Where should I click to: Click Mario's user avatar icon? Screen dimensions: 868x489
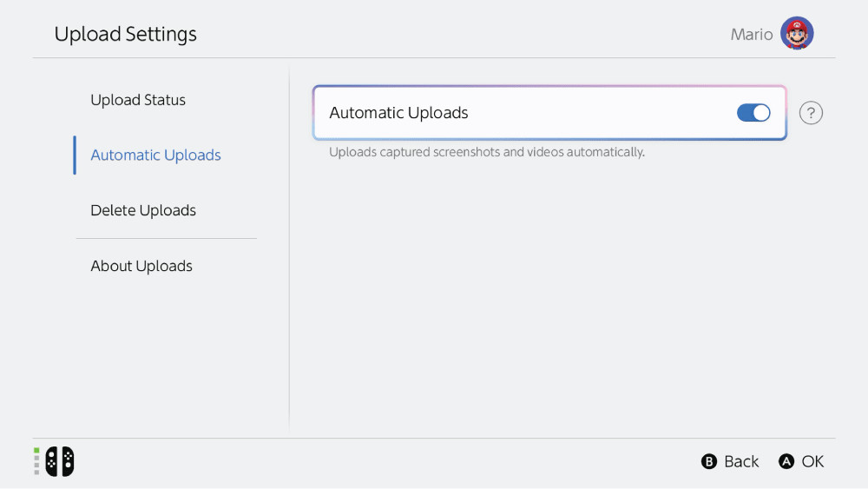(797, 34)
